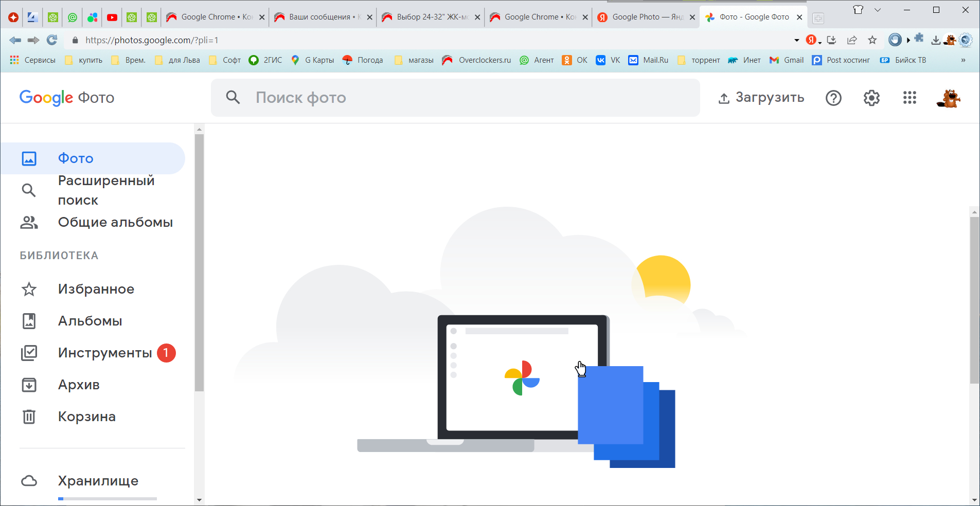Click the gear-globe icon in browser toolbar
This screenshot has width=980, height=506.
pyautogui.click(x=966, y=40)
